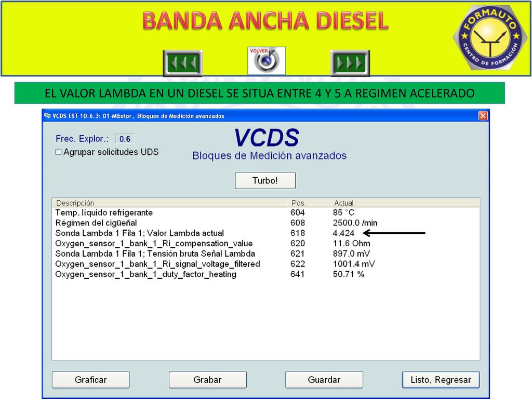Click the VCDS heading text
The width and height of the screenshot is (532, 399).
(x=267, y=138)
